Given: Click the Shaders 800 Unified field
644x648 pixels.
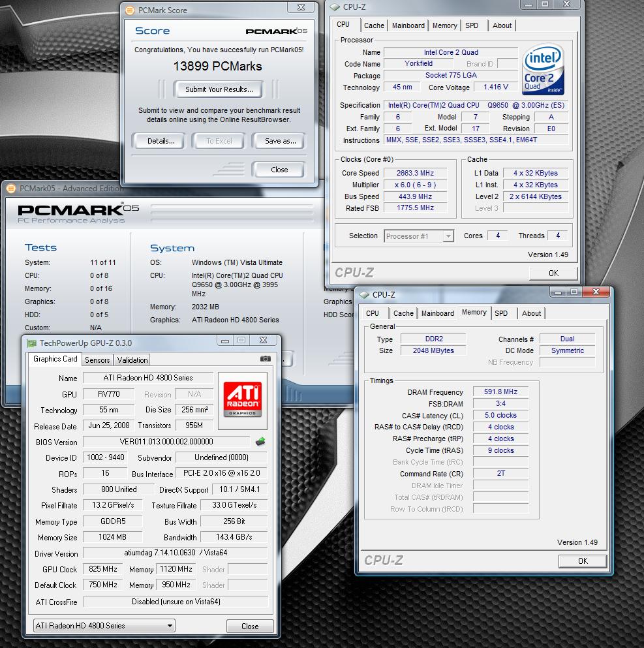Looking at the screenshot, I should (119, 489).
